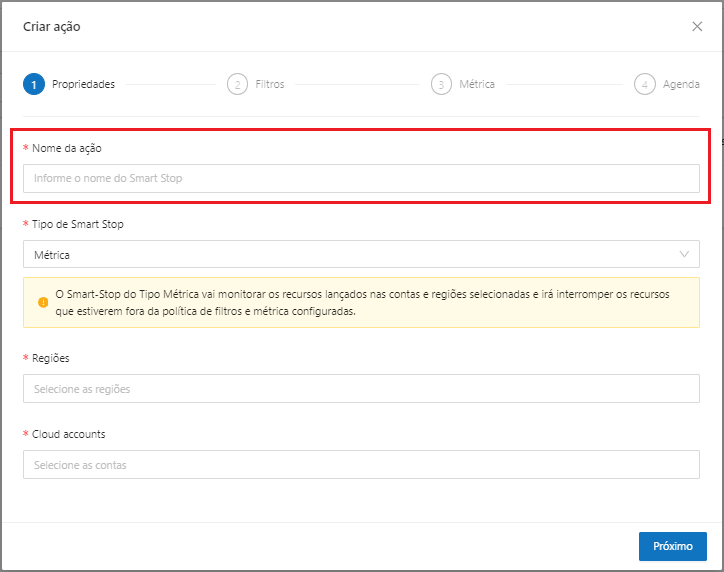724x572 pixels.
Task: Click the Tipo de Smart Stop label
Action: [x=78, y=224]
